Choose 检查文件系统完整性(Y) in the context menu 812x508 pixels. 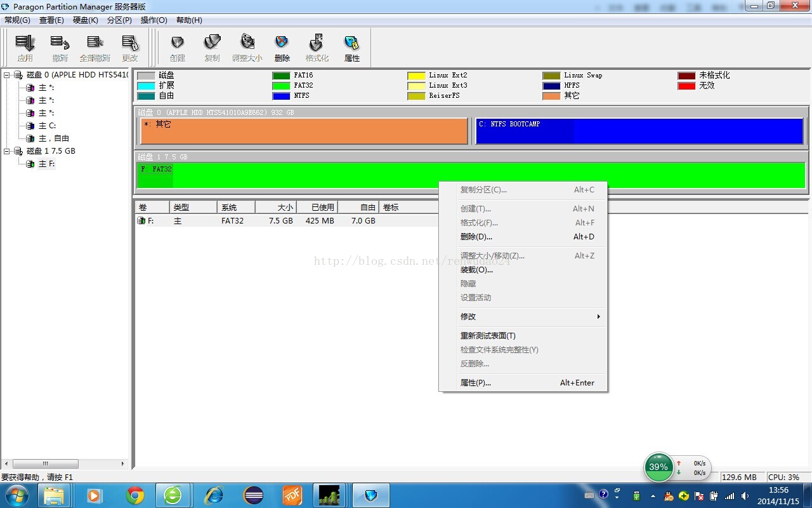(523, 350)
